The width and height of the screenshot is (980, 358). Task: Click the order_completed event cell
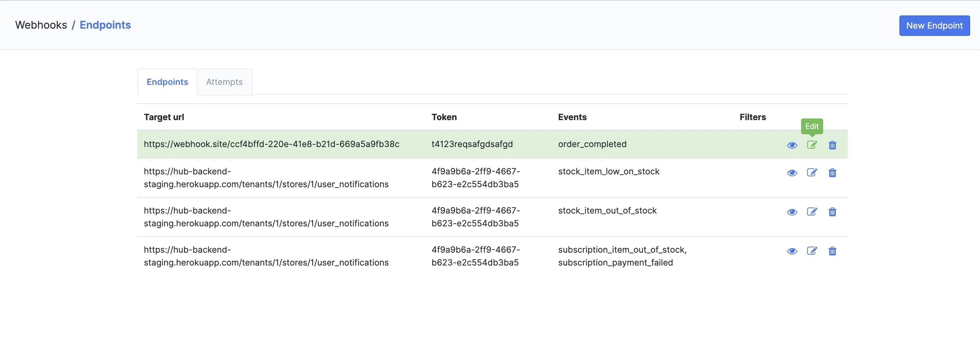tap(592, 144)
